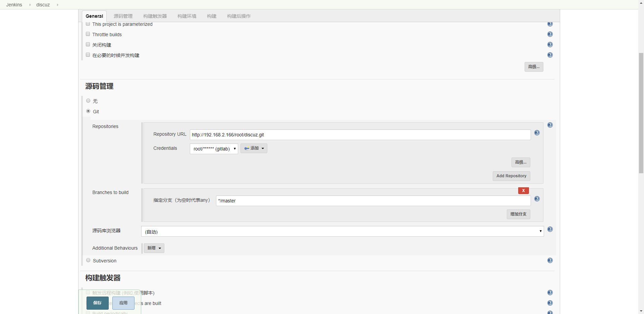Screen dimensions: 644x314
Task: Go to discuz breadcrumb link
Action: [43, 5]
